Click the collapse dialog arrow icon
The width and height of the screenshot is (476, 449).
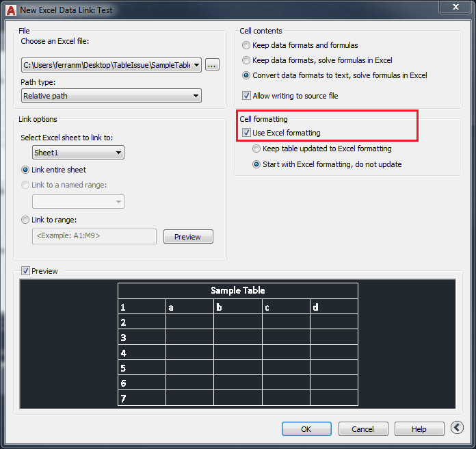pyautogui.click(x=457, y=428)
